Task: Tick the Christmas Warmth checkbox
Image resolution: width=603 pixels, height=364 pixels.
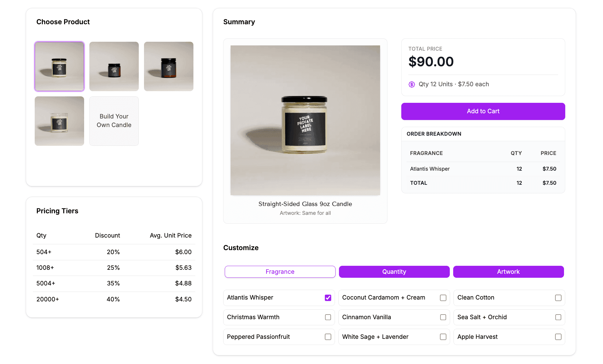Action: click(x=328, y=317)
